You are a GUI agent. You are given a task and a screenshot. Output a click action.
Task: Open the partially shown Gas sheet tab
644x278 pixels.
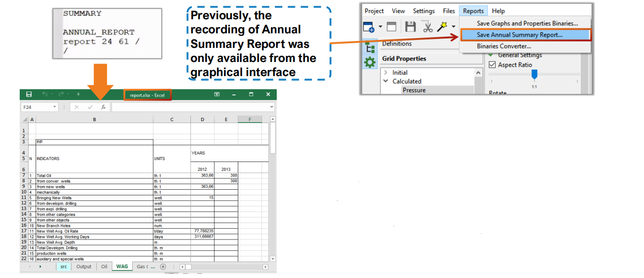tap(142, 267)
